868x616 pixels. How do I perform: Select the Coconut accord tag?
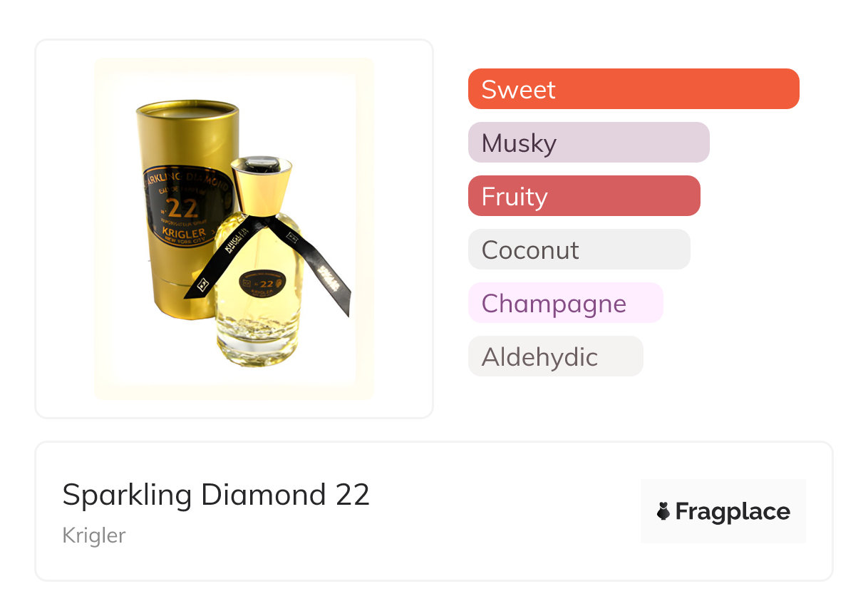579,250
